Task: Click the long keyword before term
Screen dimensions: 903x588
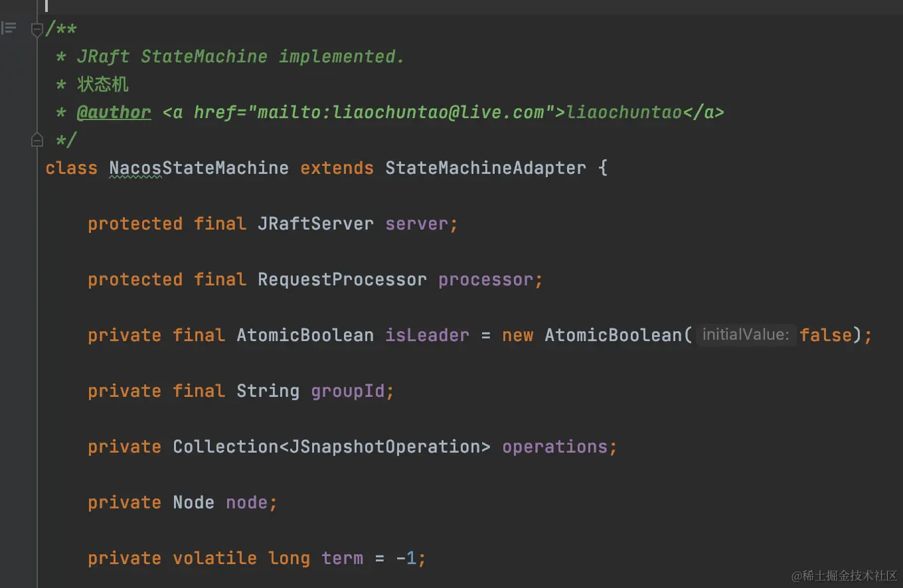Action: click(x=289, y=558)
